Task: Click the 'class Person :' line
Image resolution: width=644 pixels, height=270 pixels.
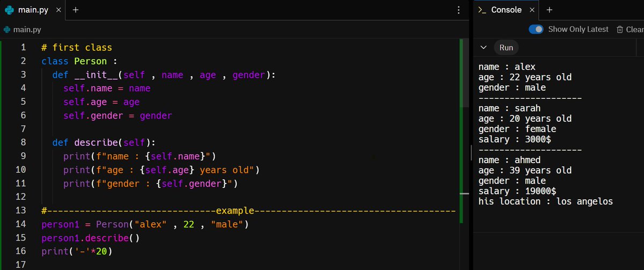Action: click(79, 61)
